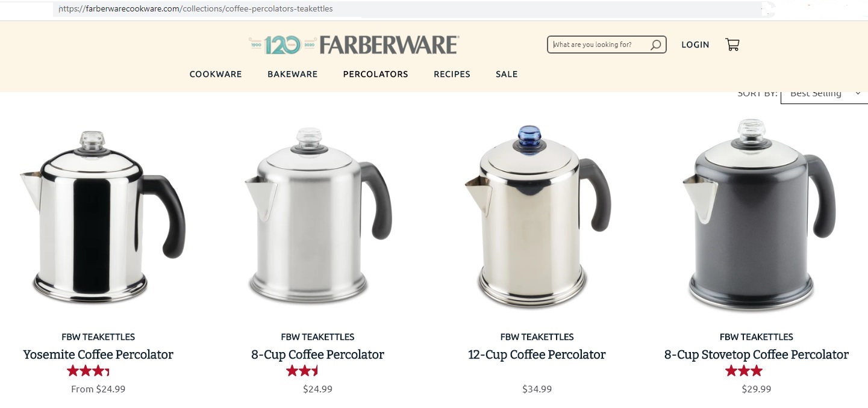Open the 8-Cup Stovetop Coffee Percolator link

tap(757, 354)
